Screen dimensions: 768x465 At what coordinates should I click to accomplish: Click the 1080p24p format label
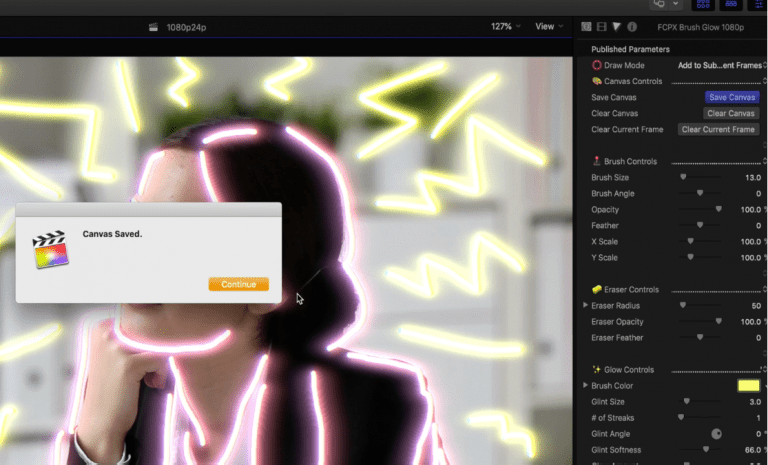(x=186, y=27)
